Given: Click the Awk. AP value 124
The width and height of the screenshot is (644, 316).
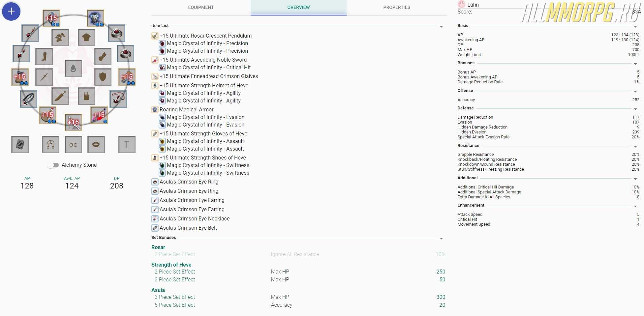Looking at the screenshot, I should pos(72,186).
